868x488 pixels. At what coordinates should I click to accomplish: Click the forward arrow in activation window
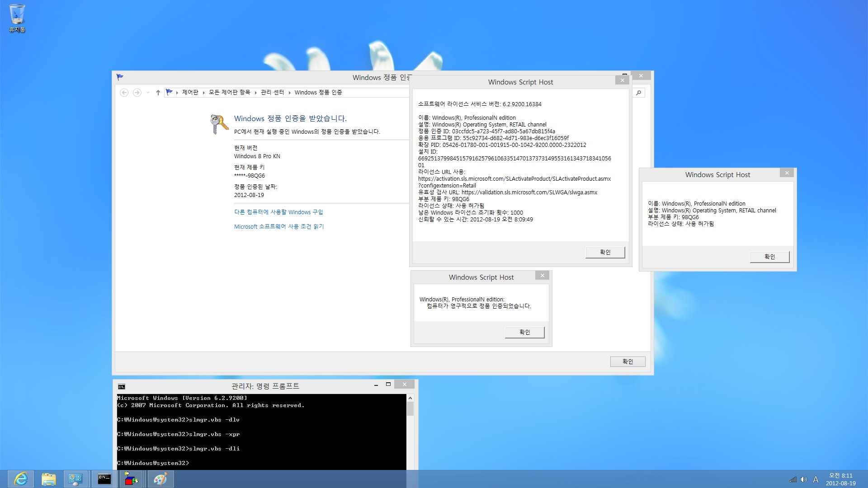click(137, 93)
